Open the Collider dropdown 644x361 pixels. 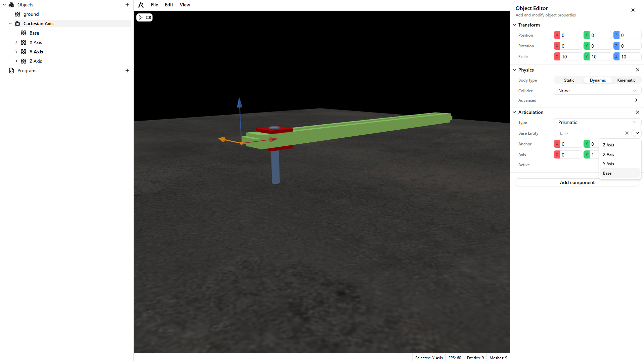597,91
